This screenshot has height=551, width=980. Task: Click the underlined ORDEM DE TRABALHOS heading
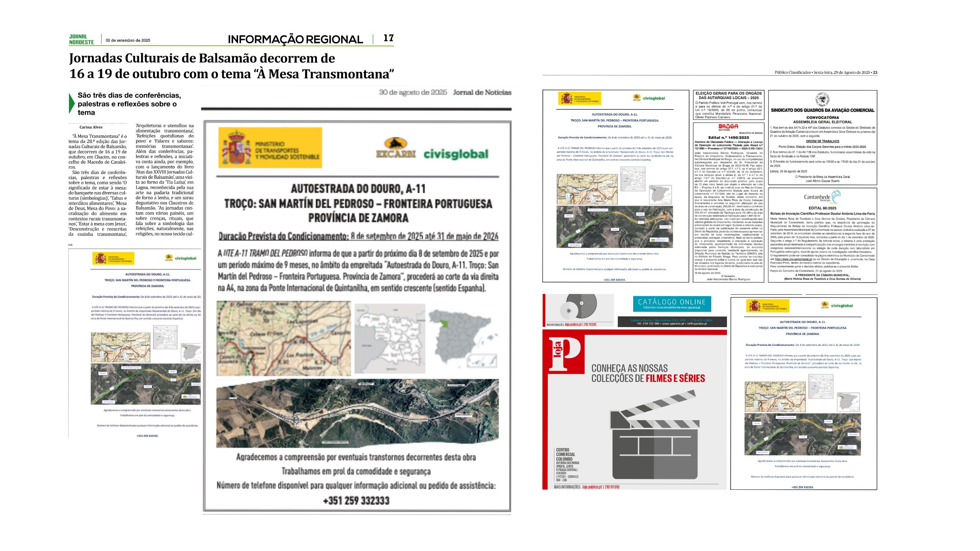[x=822, y=141]
